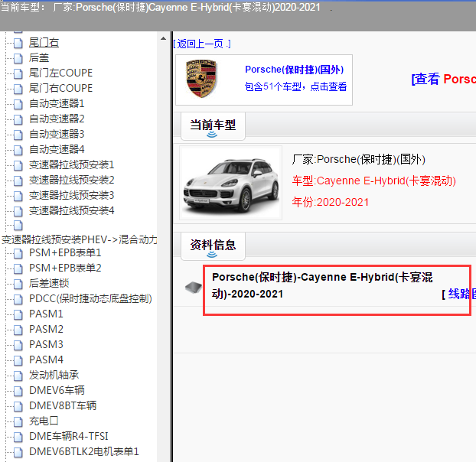
Task: Open PDCC(保时捷动态底盘控制) entry
Action: 90,298
